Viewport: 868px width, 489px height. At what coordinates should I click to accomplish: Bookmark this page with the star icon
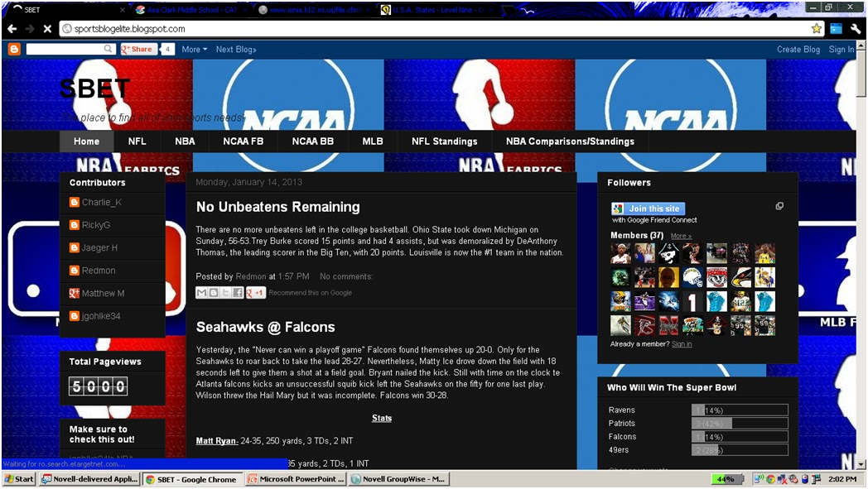coord(816,29)
